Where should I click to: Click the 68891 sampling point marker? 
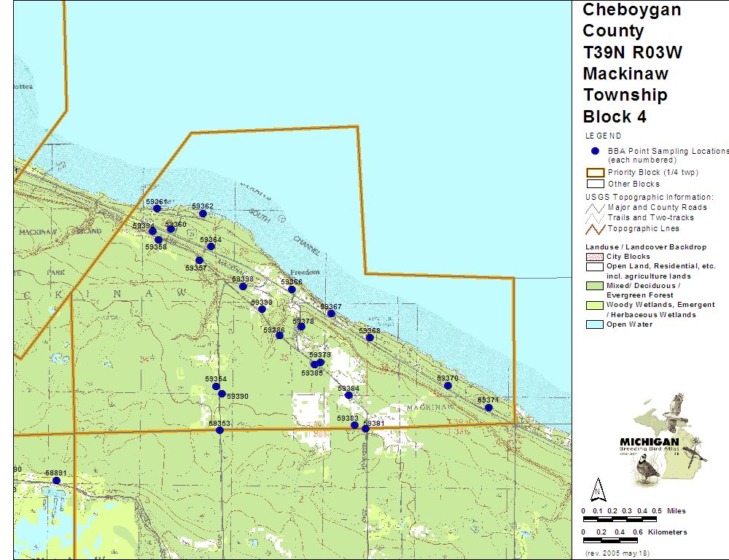(x=56, y=481)
